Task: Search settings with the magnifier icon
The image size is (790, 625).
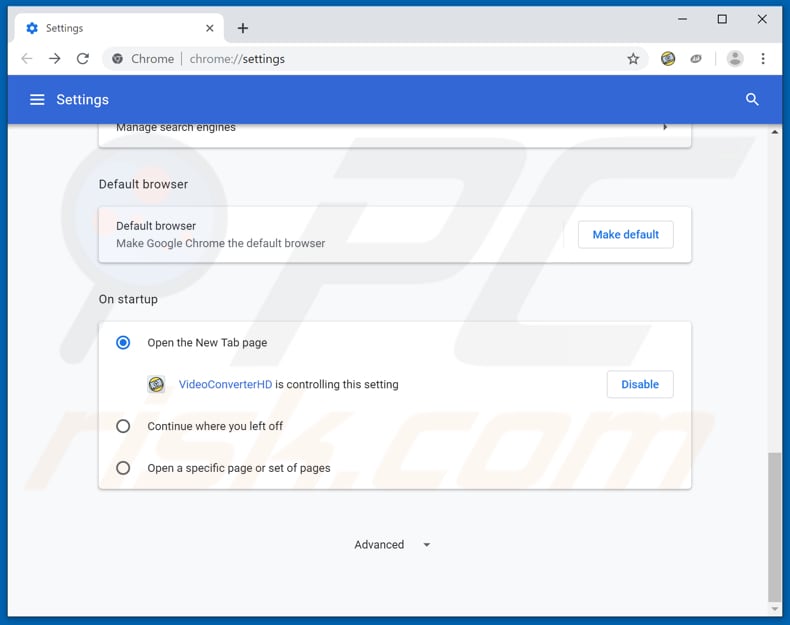Action: point(752,100)
